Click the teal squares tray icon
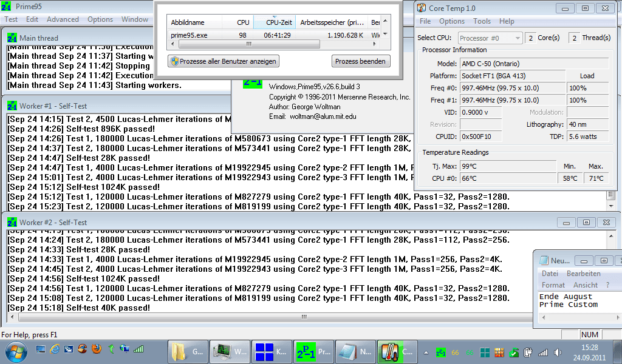Image resolution: width=622 pixels, height=364 pixels. click(484, 352)
